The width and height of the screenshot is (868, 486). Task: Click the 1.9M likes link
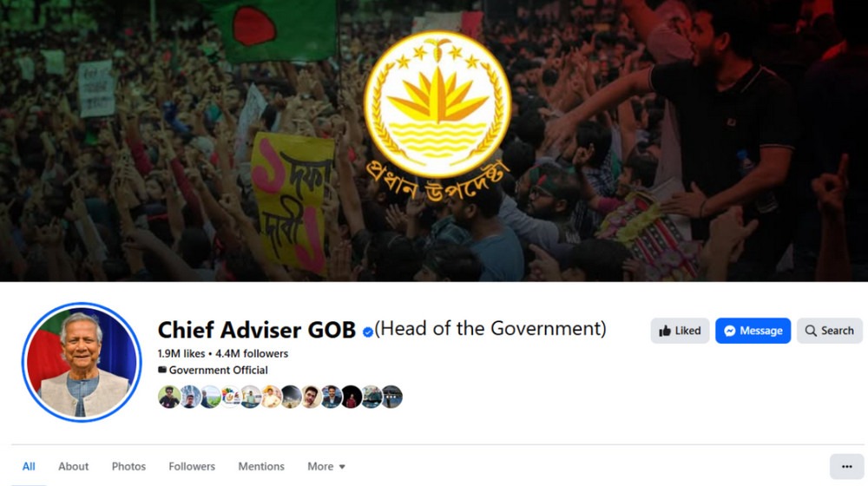point(181,353)
